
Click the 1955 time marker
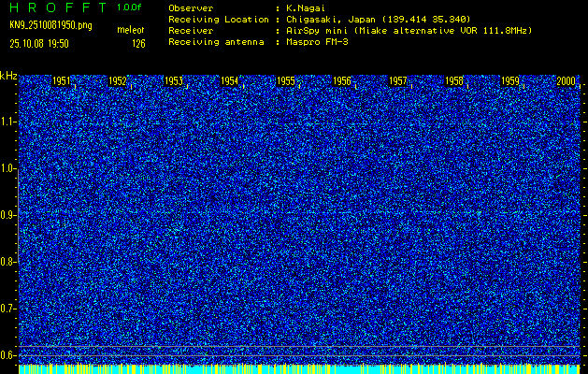(x=286, y=81)
